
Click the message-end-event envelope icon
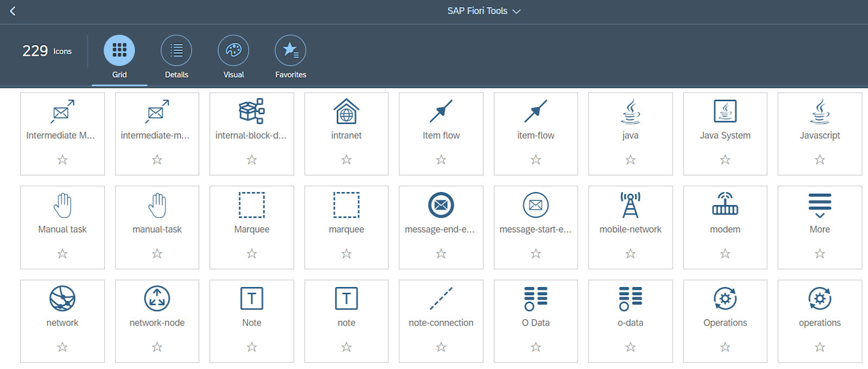(x=441, y=205)
